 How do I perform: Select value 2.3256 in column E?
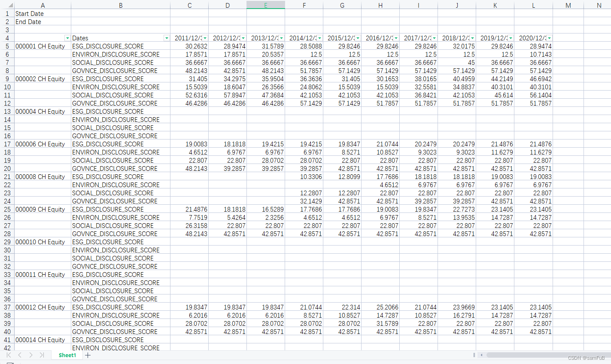tap(266, 218)
